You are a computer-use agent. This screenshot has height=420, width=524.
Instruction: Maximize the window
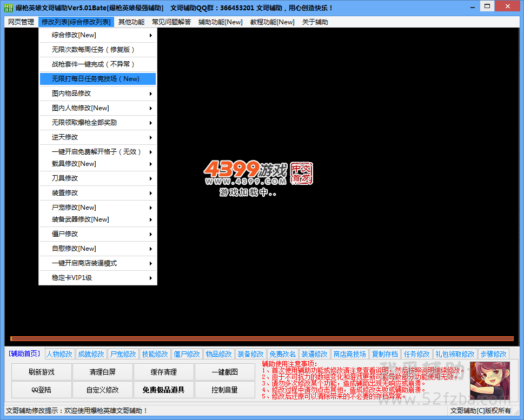click(487, 6)
